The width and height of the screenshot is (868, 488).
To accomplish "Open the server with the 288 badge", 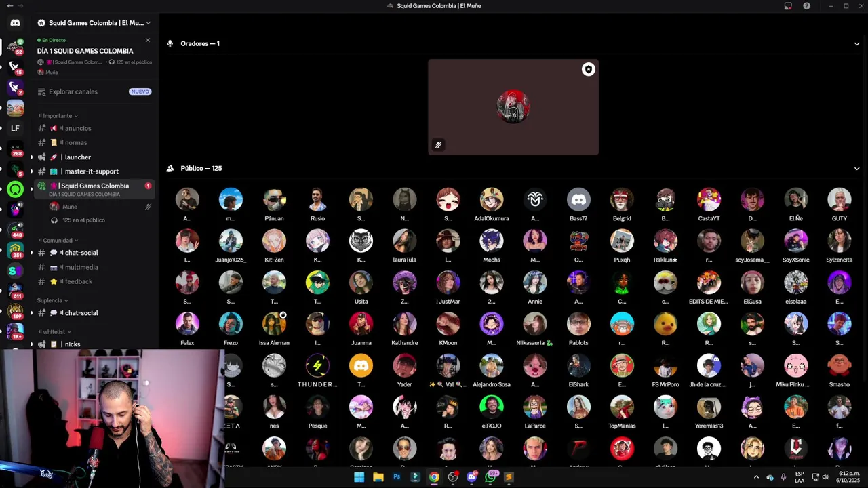I will pos(15,148).
